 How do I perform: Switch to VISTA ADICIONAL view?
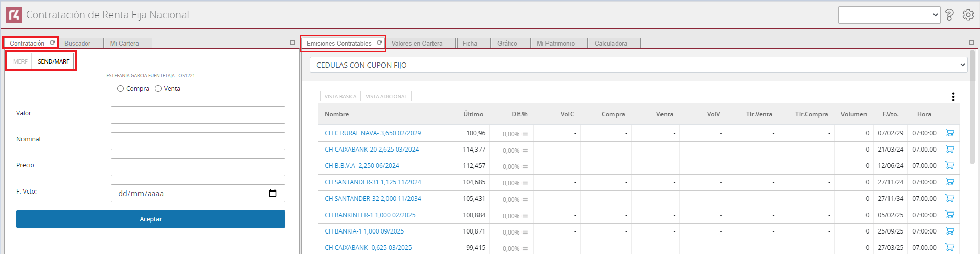[386, 96]
